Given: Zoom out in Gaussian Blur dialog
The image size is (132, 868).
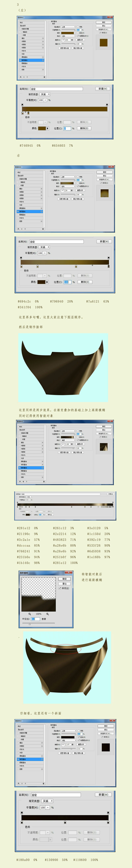Looking at the screenshot, I should (x=30, y=614).
